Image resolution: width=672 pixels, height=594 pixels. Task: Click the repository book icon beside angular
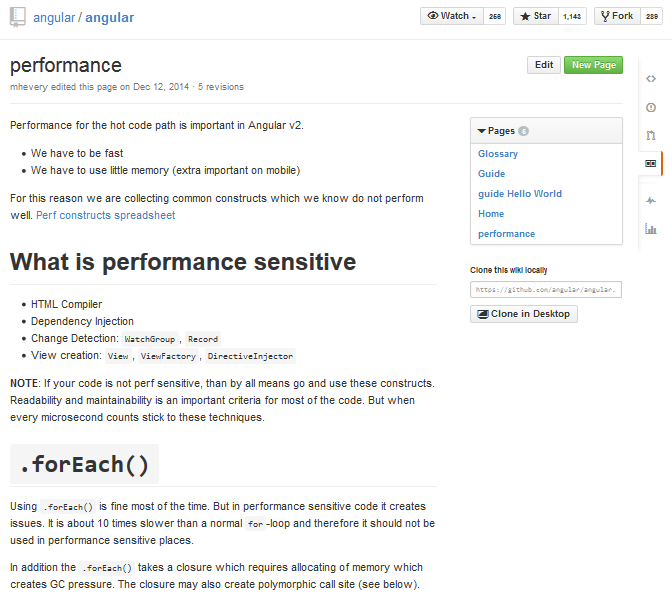18,18
